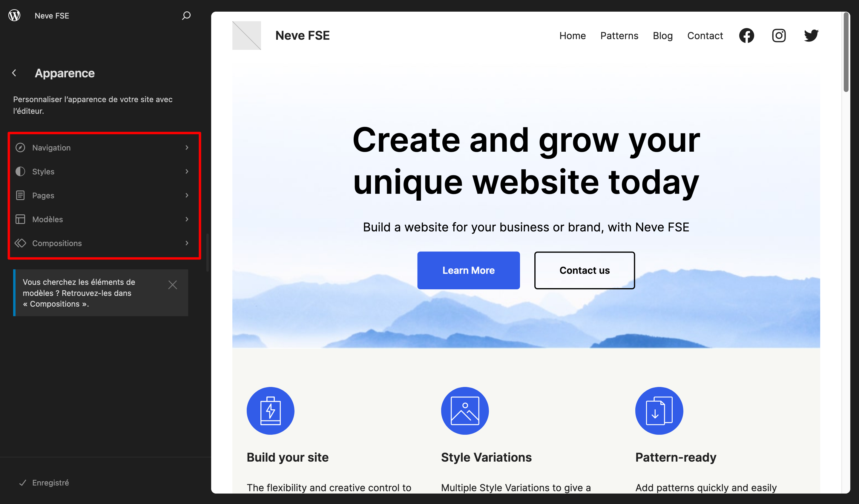The height and width of the screenshot is (504, 859).
Task: Select the Navigation compass icon
Action: 20,147
